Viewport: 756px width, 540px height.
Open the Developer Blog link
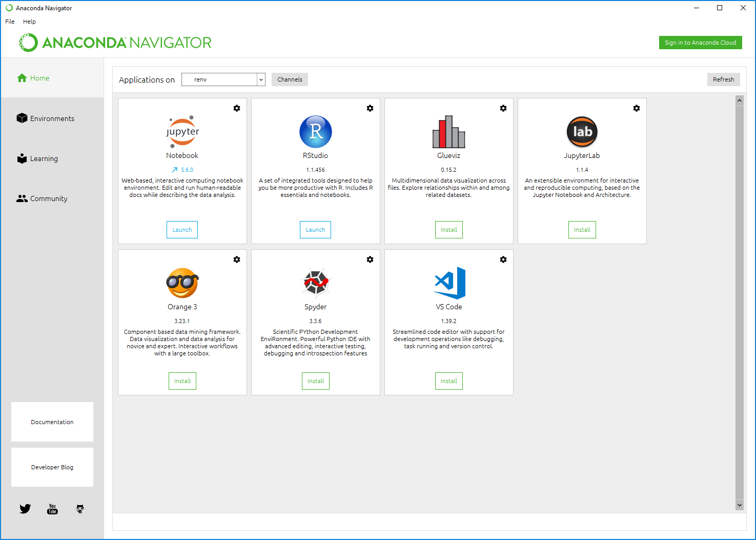pos(52,467)
